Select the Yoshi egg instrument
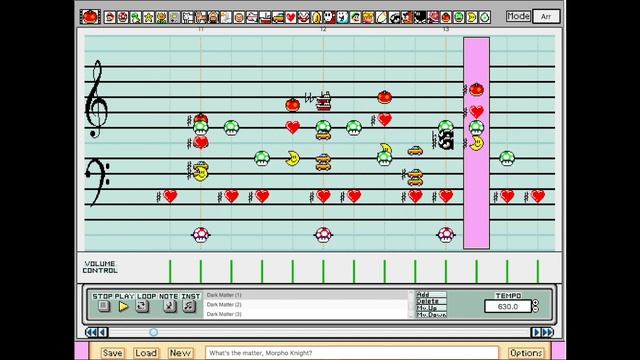The height and width of the screenshot is (360, 640). (x=484, y=17)
